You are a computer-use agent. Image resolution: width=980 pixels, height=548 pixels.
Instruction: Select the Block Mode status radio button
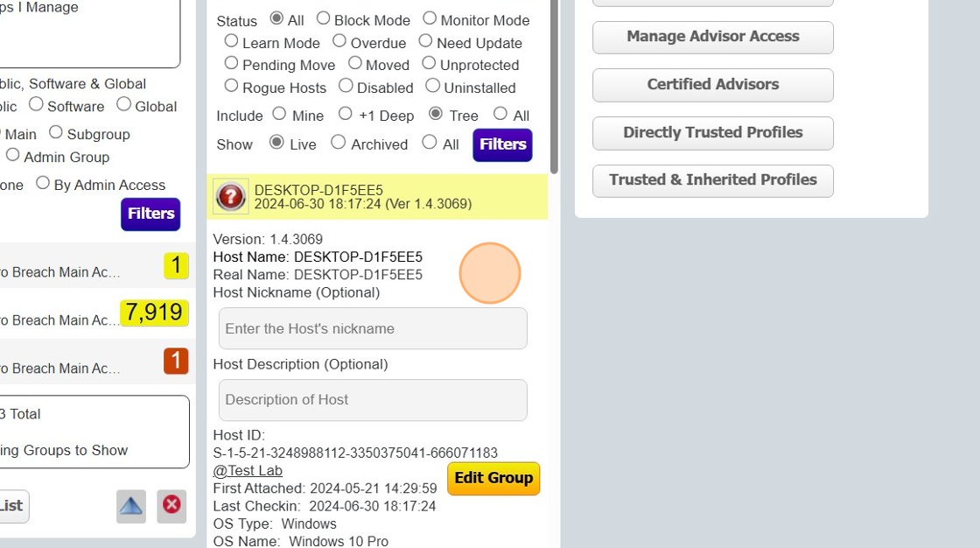324,18
